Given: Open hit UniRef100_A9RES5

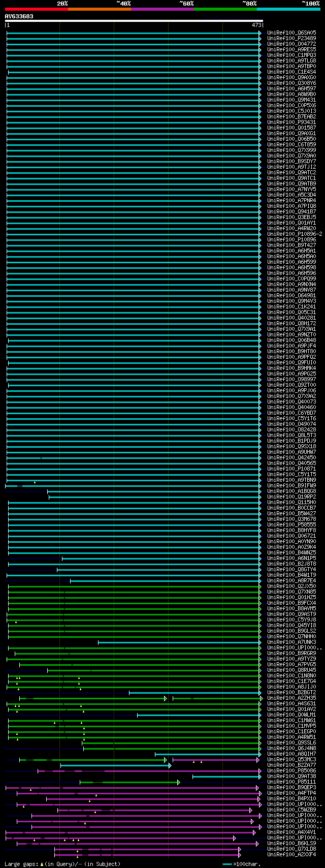Looking at the screenshot, I should 291,49.
